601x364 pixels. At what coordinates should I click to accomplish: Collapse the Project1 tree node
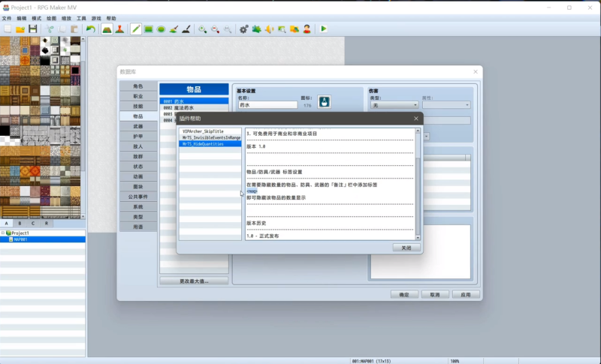pos(3,233)
